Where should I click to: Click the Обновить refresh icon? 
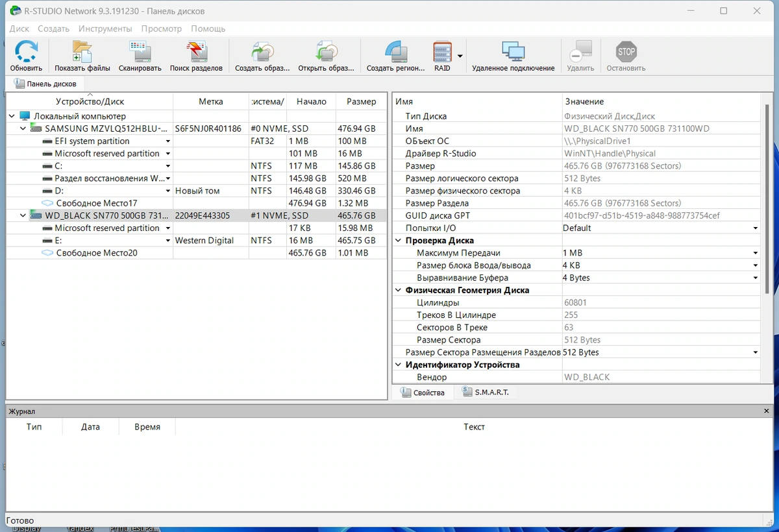point(27,52)
